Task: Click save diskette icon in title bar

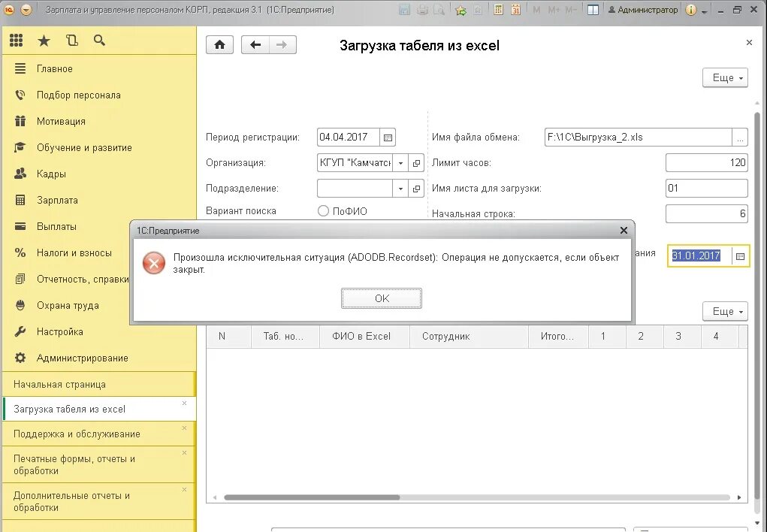Action: 404,10
